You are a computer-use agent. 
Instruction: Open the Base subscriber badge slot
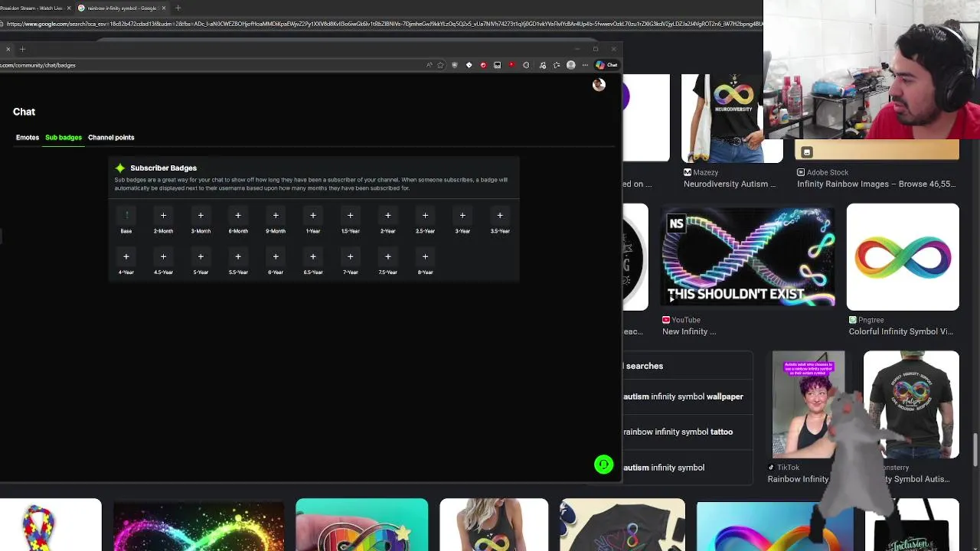coord(126,216)
